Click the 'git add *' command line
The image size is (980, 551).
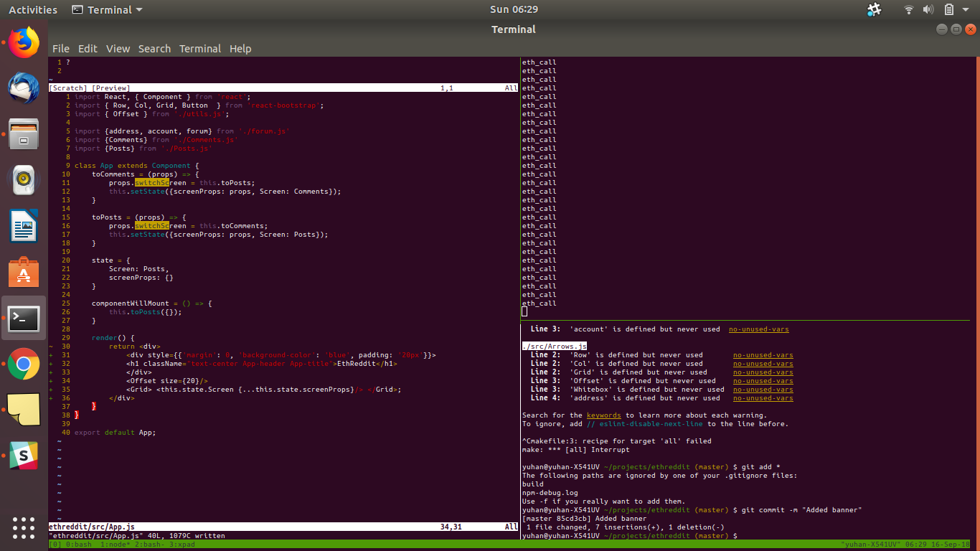(x=760, y=467)
